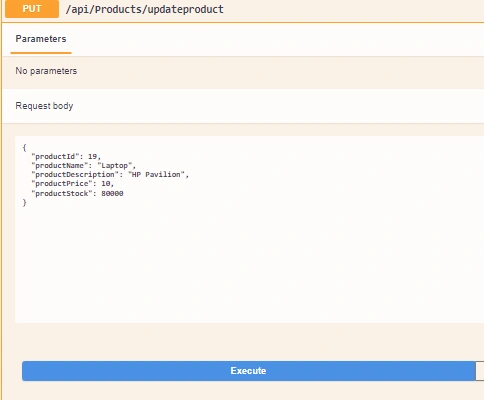Click the "productPrice": 10 line
This screenshot has width=484, height=400.
coord(73,183)
